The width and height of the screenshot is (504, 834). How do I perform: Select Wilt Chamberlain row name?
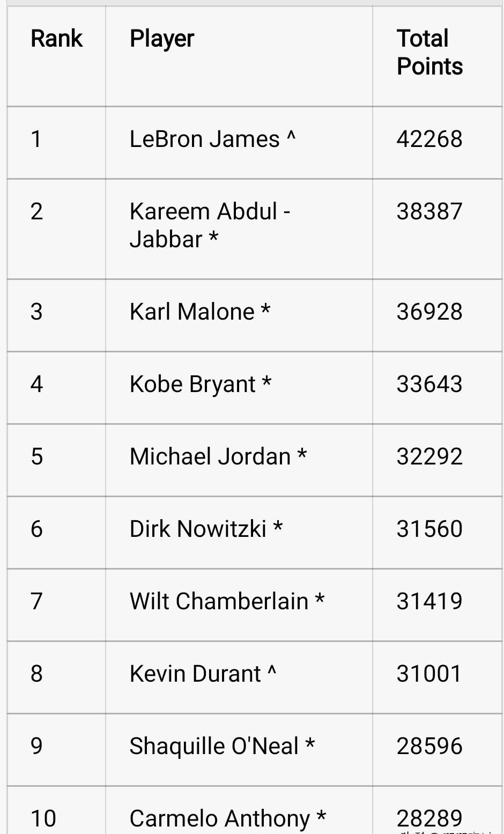(x=219, y=601)
